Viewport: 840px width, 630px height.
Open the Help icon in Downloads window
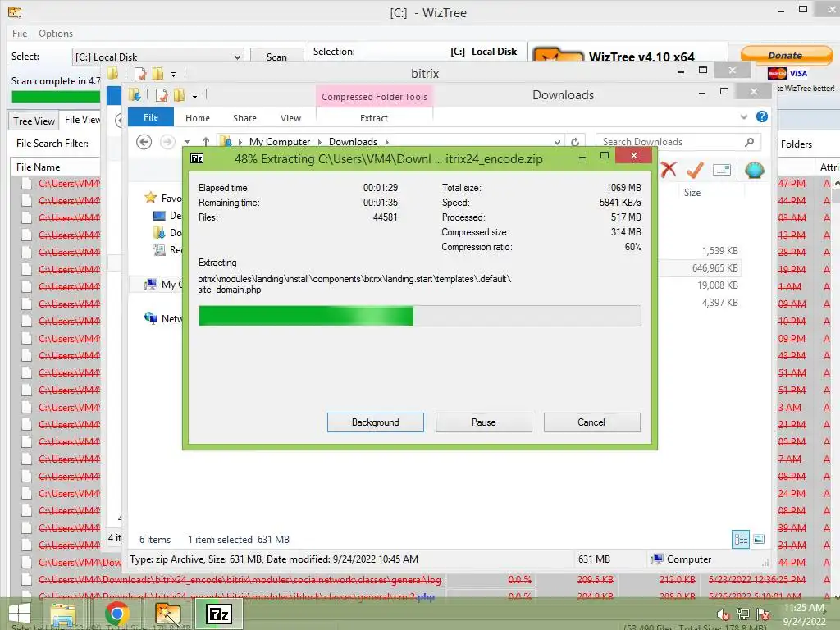[x=762, y=116]
